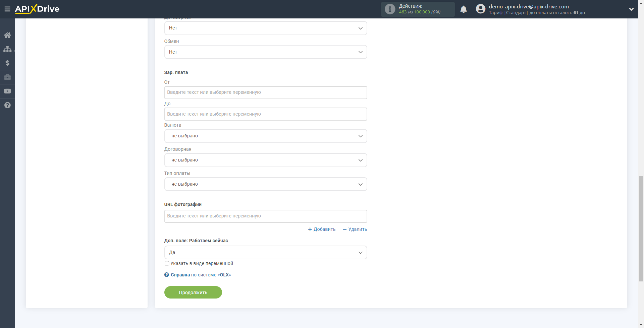644x328 pixels.
Task: Open the Работаем сейчас dropdown
Action: coord(266,253)
